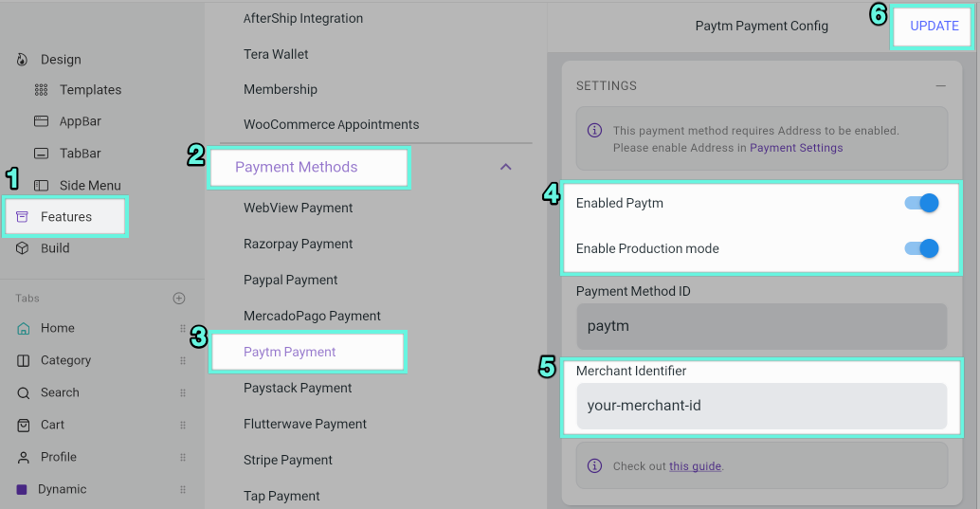The width and height of the screenshot is (980, 509).
Task: Select Razorpay Payment option
Action: click(299, 244)
